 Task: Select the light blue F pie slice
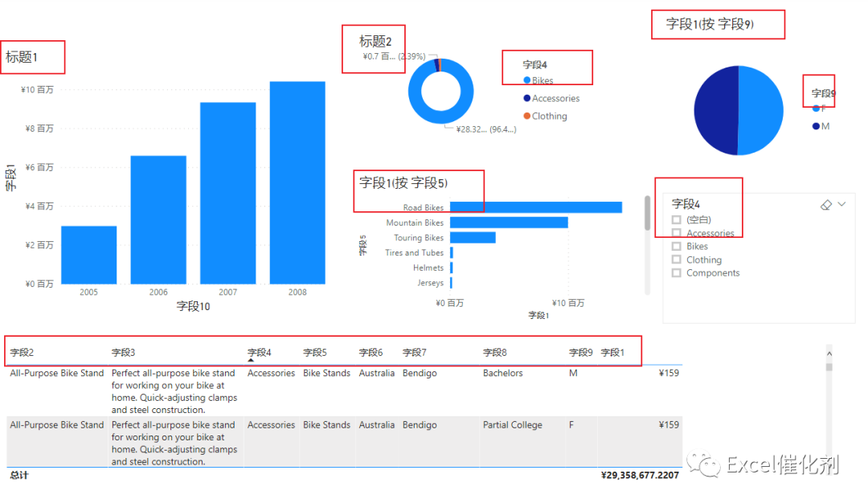click(761, 111)
